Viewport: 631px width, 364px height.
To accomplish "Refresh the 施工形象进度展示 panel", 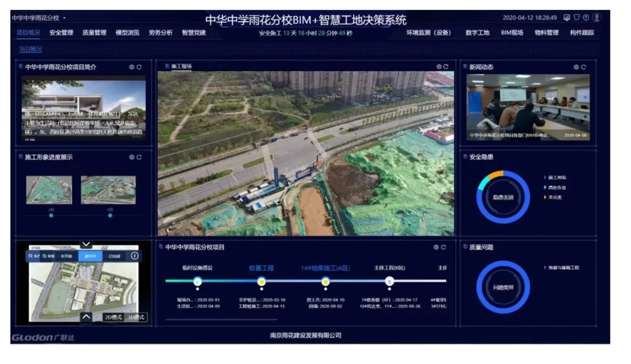I will [139, 157].
